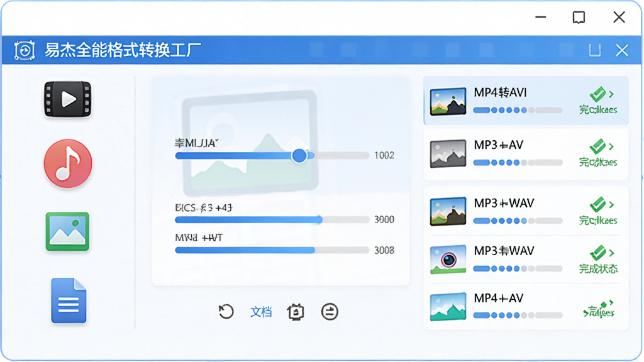Open the camera lens thumbnail for MP3丰WAV
Viewport: 644px width, 362px height.
448,260
